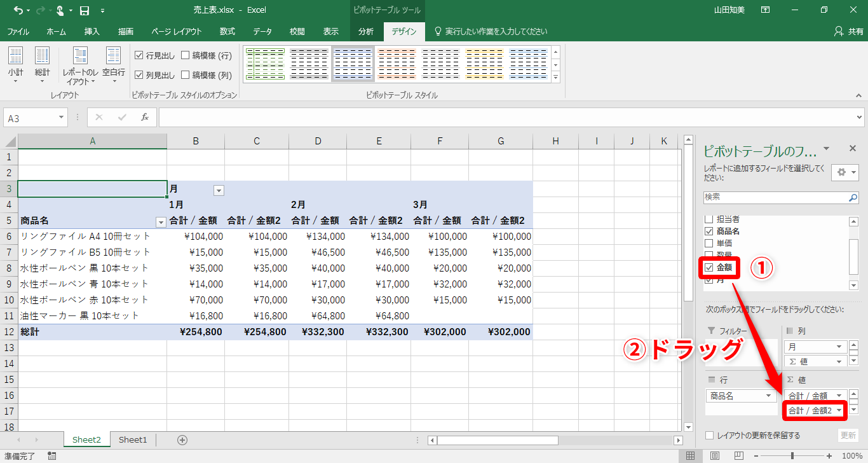
Task: Click the insert function fx icon
Action: point(145,117)
